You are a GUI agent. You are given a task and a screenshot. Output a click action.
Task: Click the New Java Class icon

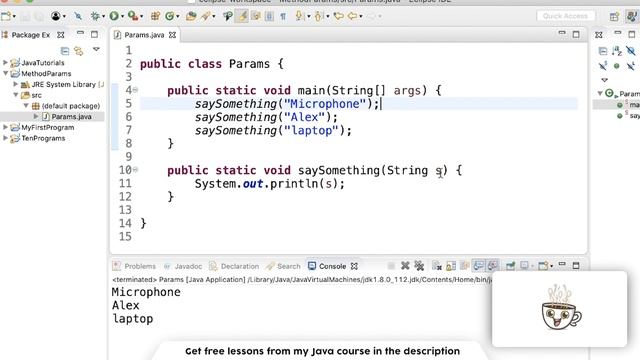point(169,16)
